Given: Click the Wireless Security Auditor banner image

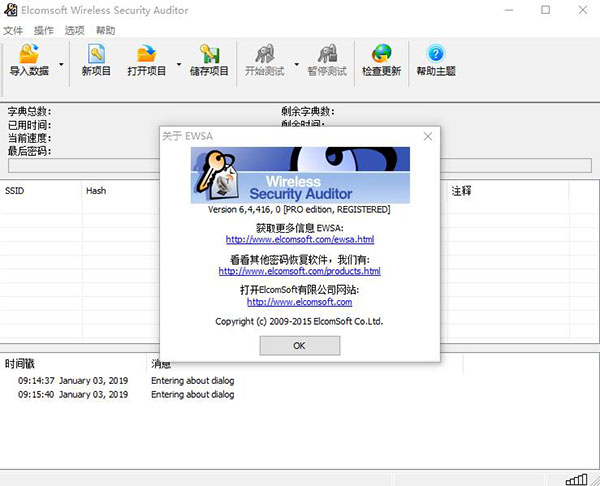Looking at the screenshot, I should [300, 175].
